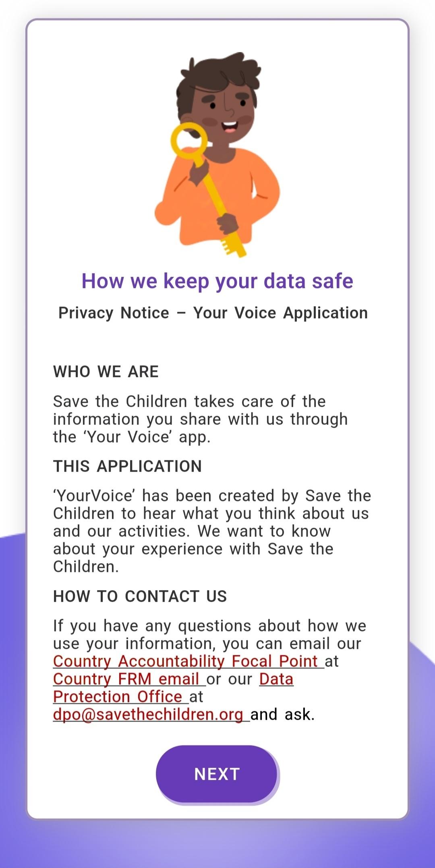Open the Data Protection Office link
The width and height of the screenshot is (435, 868).
173,688
